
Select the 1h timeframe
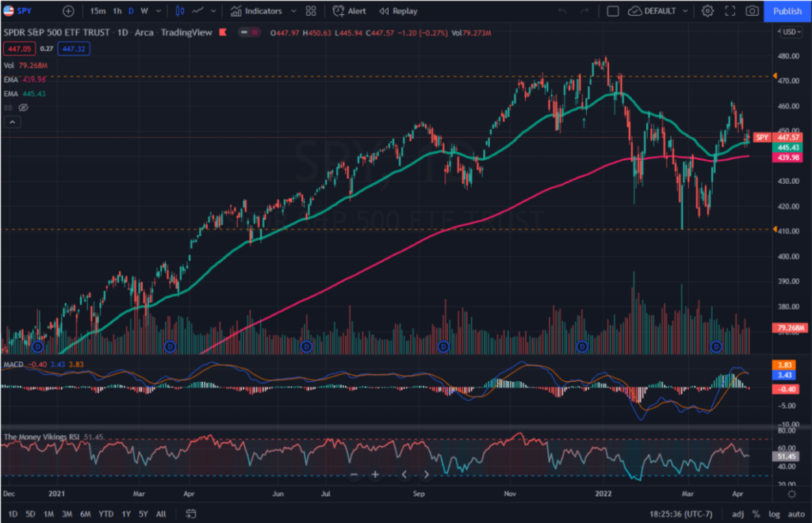pyautogui.click(x=117, y=11)
